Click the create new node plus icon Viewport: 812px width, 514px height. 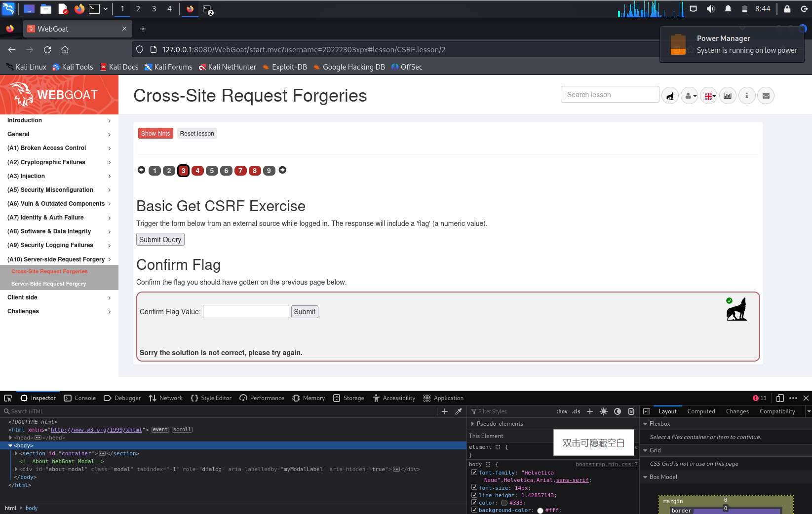[445, 411]
